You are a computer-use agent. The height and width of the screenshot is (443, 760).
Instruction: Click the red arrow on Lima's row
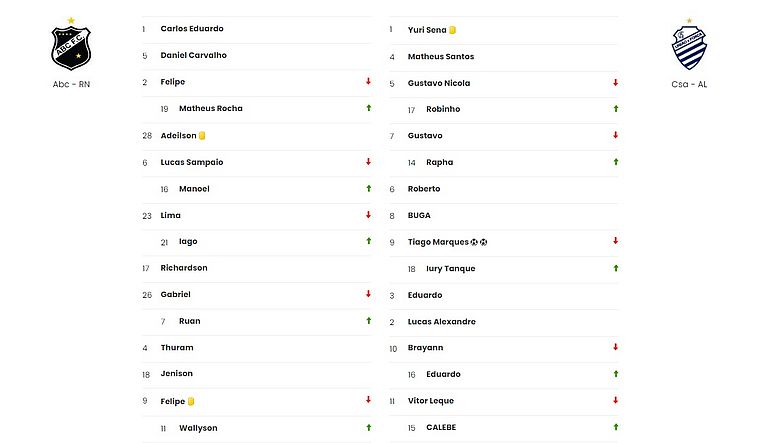pyautogui.click(x=368, y=215)
